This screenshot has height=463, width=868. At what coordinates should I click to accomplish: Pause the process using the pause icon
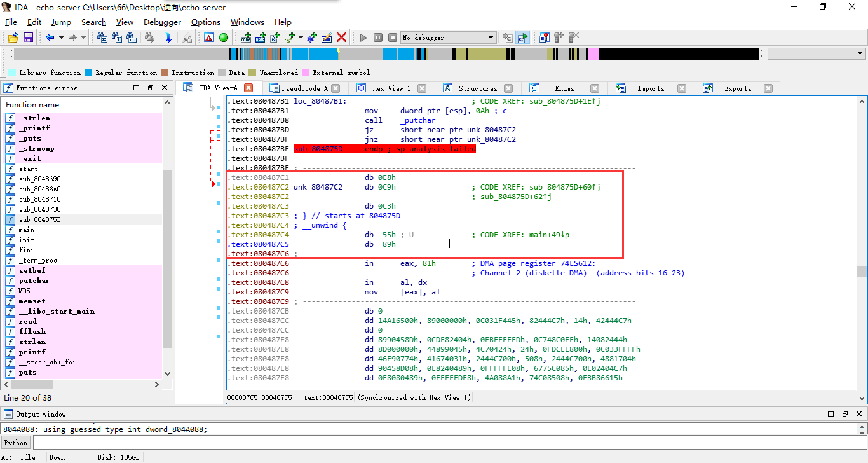377,37
